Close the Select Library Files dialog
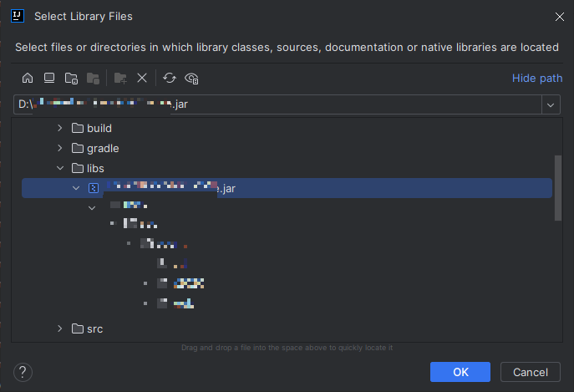The height and width of the screenshot is (392, 574). 559,17
